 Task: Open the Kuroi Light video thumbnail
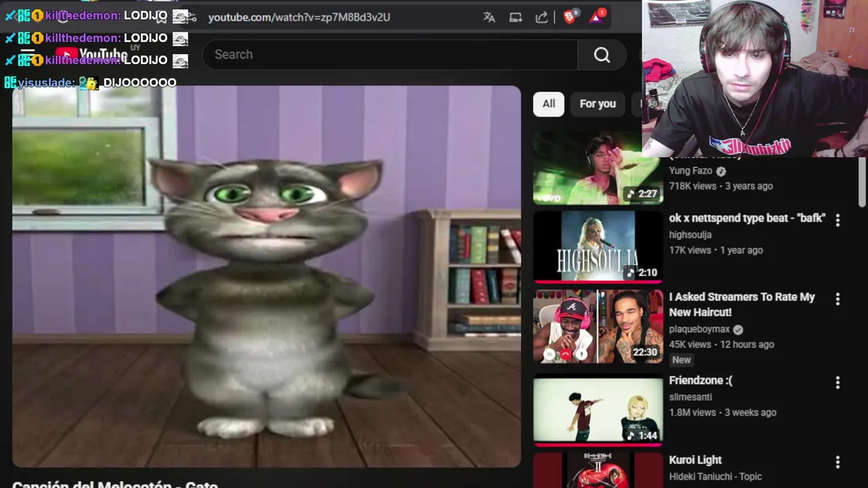pos(598,471)
